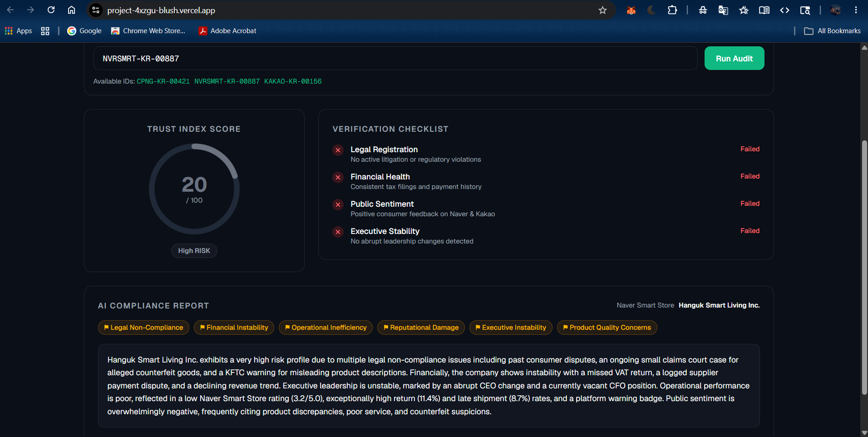Image resolution: width=868 pixels, height=437 pixels.
Task: Click the browser Forward arrow
Action: [30, 10]
